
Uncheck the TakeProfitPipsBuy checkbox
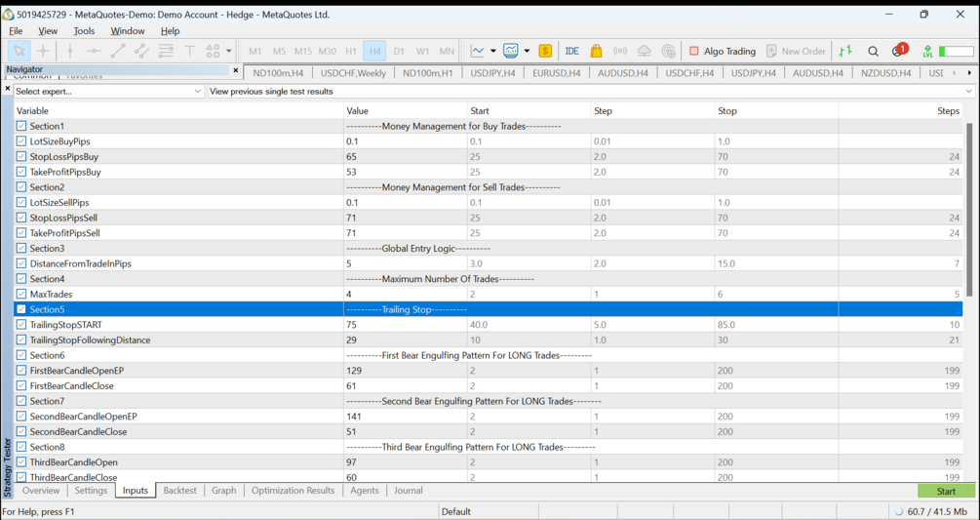click(21, 172)
